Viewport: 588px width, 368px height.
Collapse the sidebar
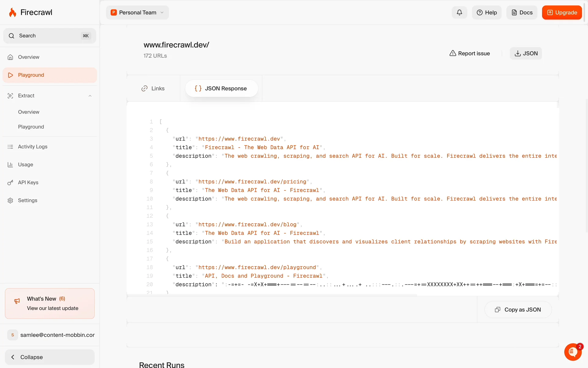(50, 357)
